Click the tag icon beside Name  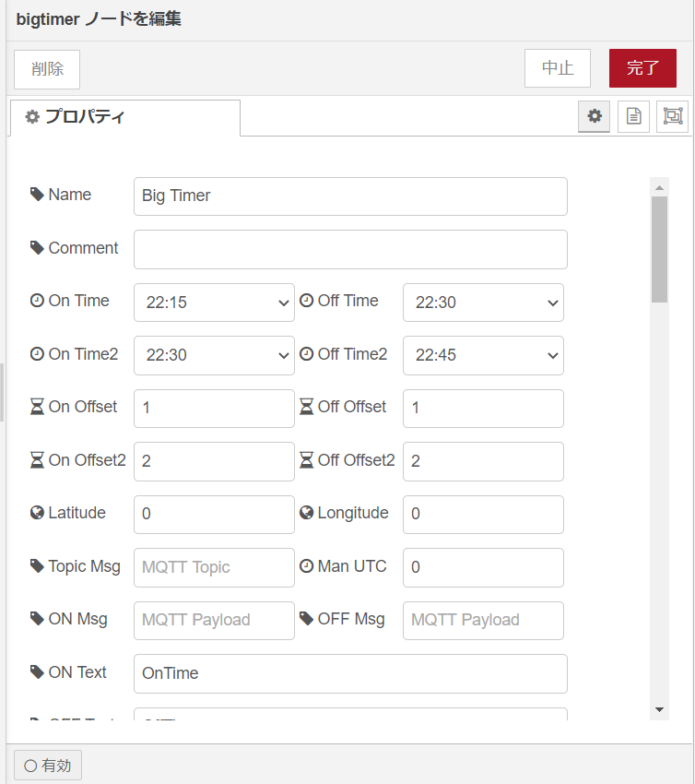click(x=37, y=195)
